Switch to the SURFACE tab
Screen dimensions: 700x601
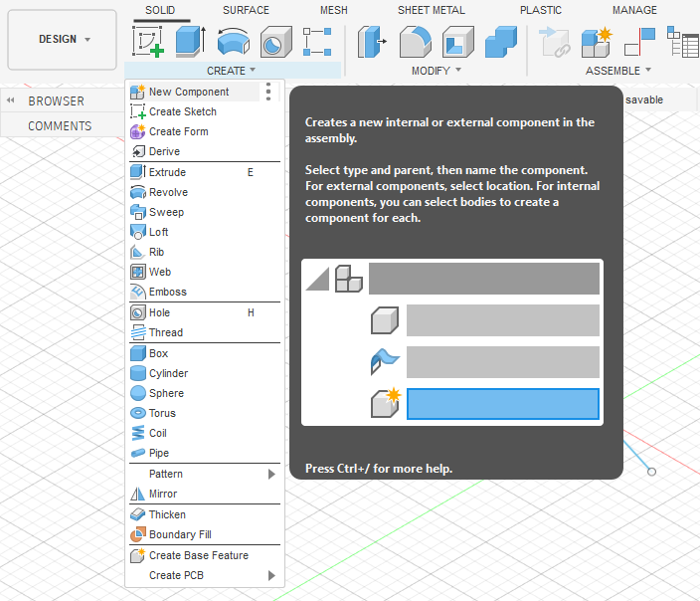click(x=246, y=10)
